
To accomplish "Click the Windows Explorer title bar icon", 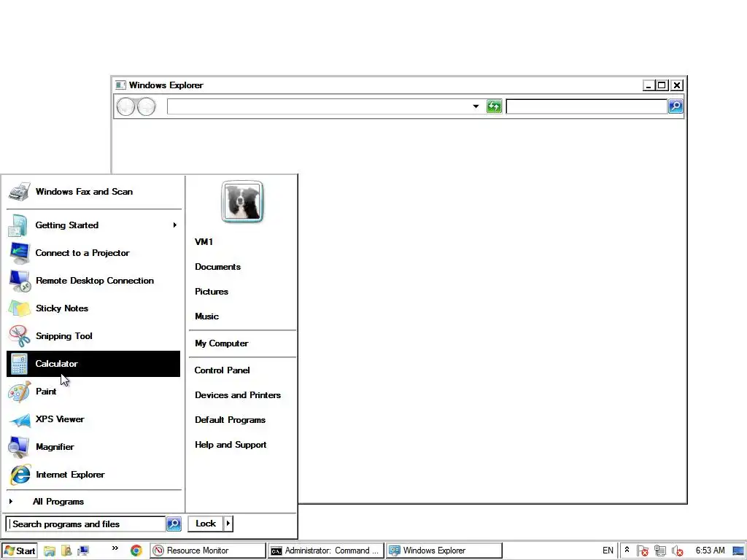I will coord(120,85).
